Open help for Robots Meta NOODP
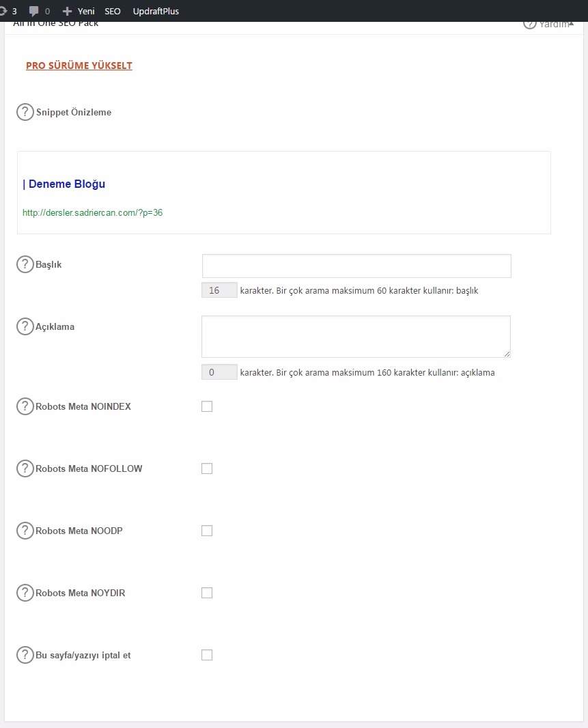Screen dimensions: 588x728 tap(25, 531)
